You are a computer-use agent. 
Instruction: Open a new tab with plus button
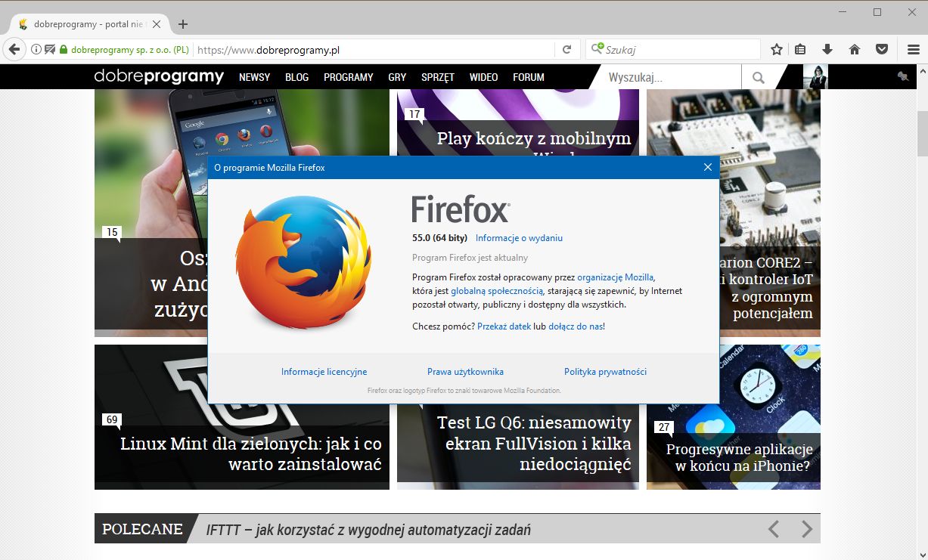point(183,24)
